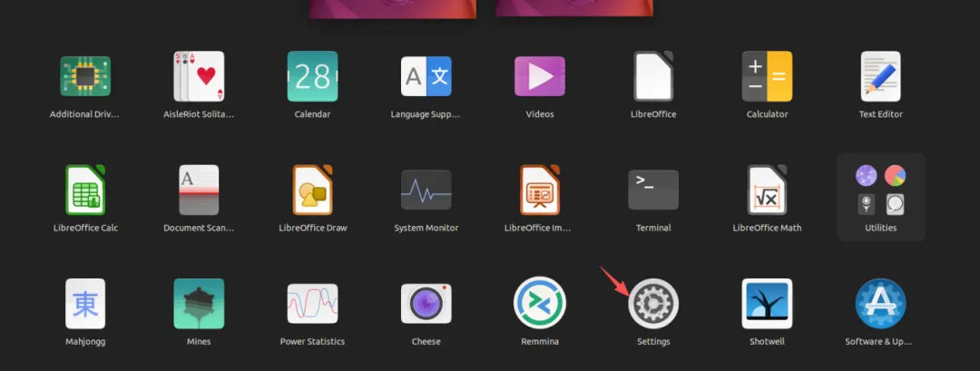This screenshot has height=371, width=980.
Task: Open the Text Editor app
Action: point(880,76)
